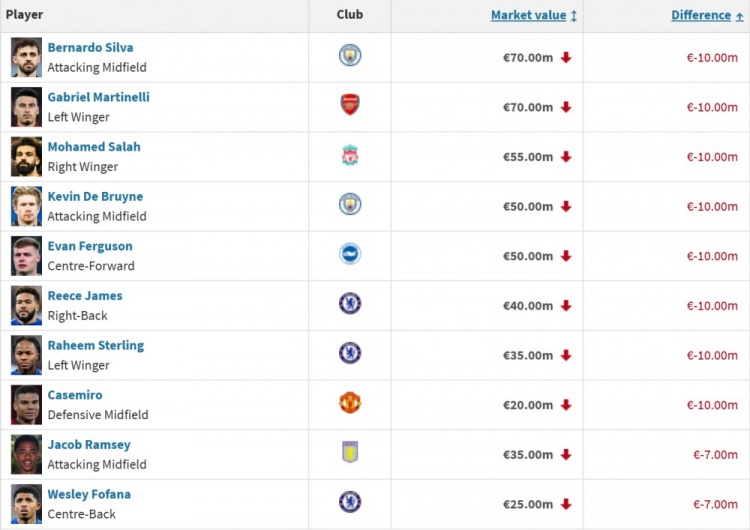Click red down arrow next to Salah's €55.00m
Viewport: 750px width, 530px height.
point(566,157)
